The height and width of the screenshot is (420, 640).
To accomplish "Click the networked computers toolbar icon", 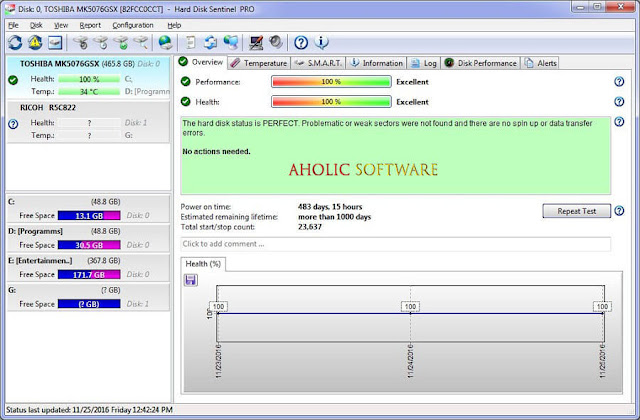I will [x=231, y=42].
